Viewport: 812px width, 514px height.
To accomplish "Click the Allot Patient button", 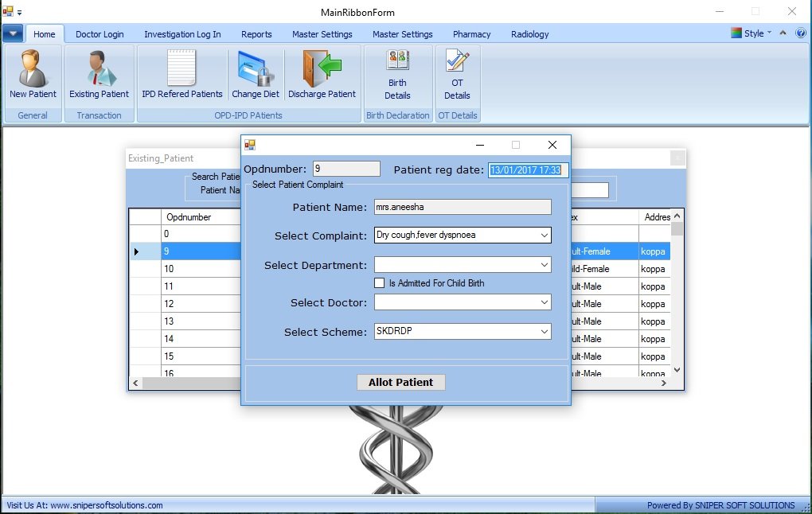I will 400,383.
